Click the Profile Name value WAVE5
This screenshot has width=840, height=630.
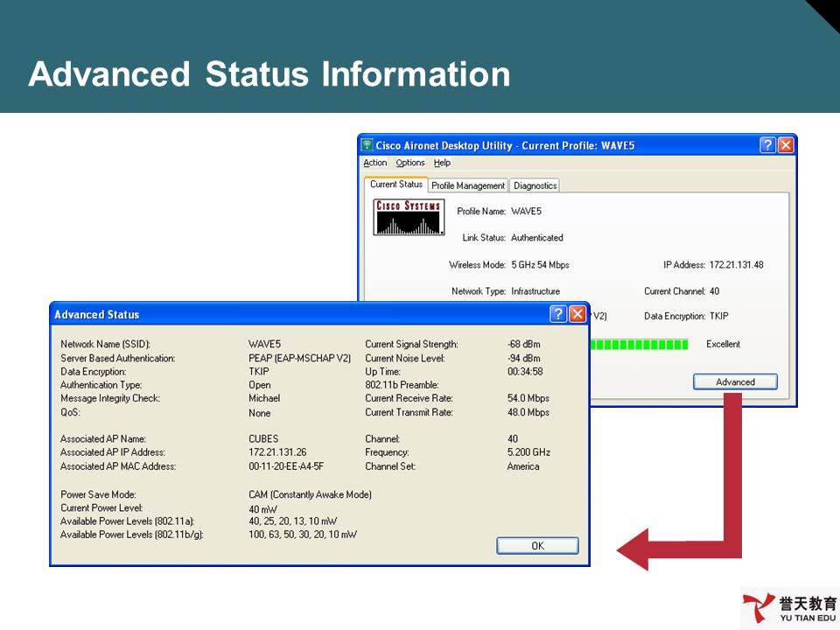[x=526, y=212]
